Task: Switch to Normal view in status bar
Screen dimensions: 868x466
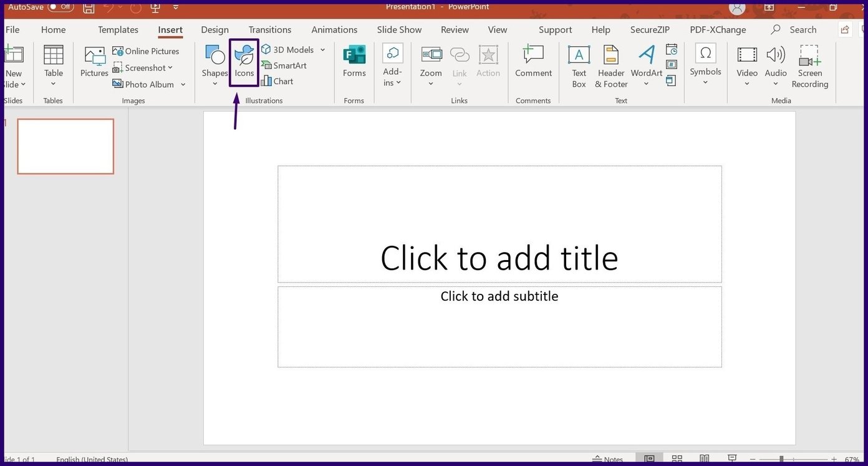Action: (649, 459)
